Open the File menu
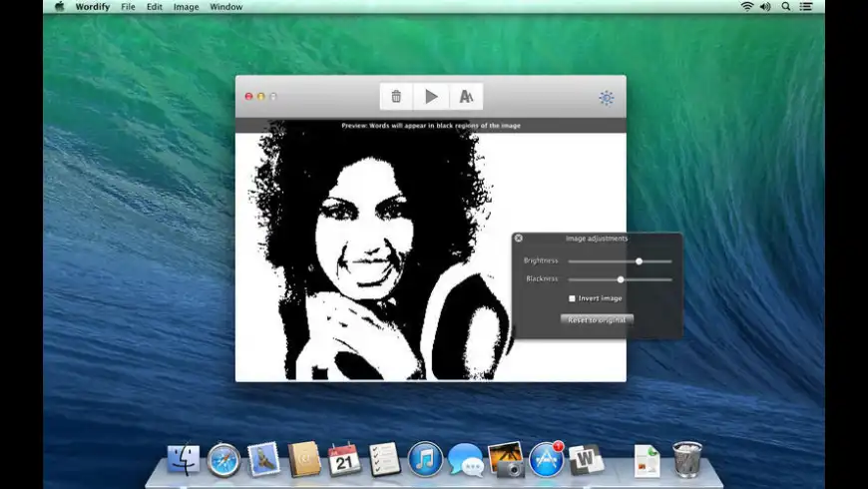868x489 pixels. pos(128,7)
